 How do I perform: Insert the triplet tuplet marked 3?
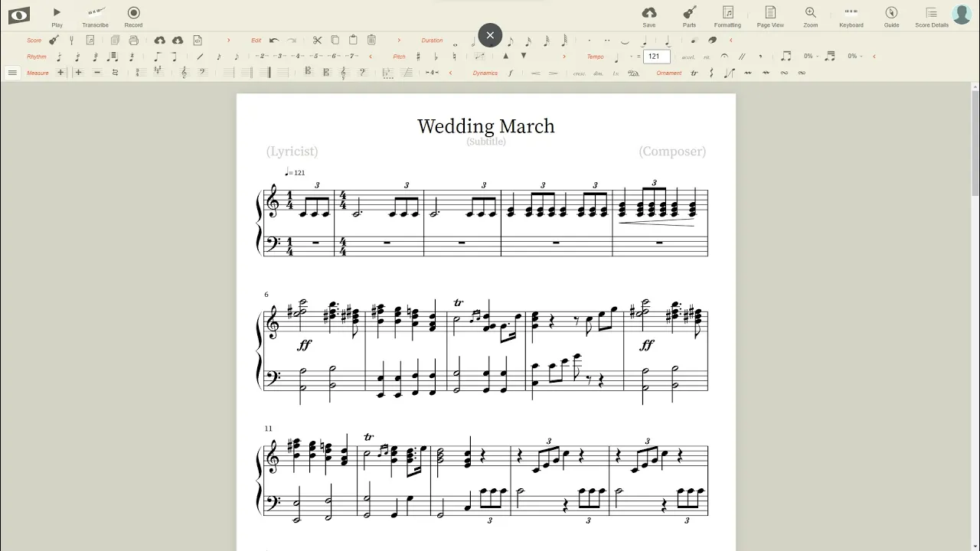280,56
